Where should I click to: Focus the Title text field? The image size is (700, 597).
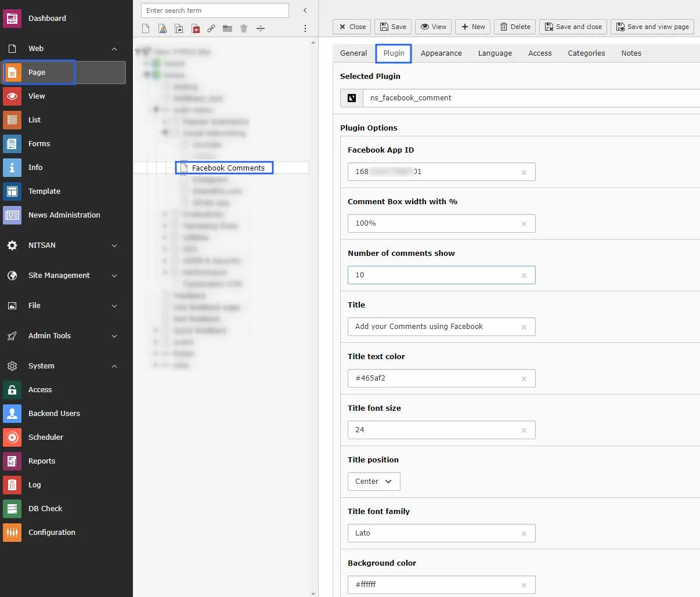441,327
